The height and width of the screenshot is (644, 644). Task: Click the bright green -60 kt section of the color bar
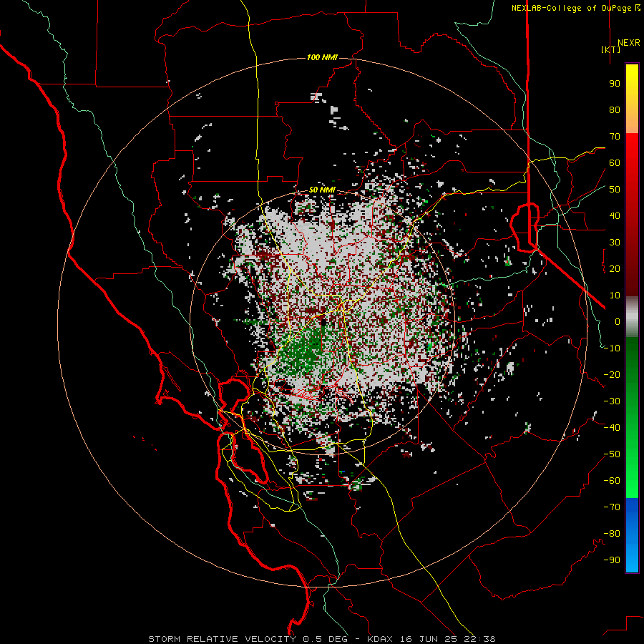pyautogui.click(x=632, y=481)
